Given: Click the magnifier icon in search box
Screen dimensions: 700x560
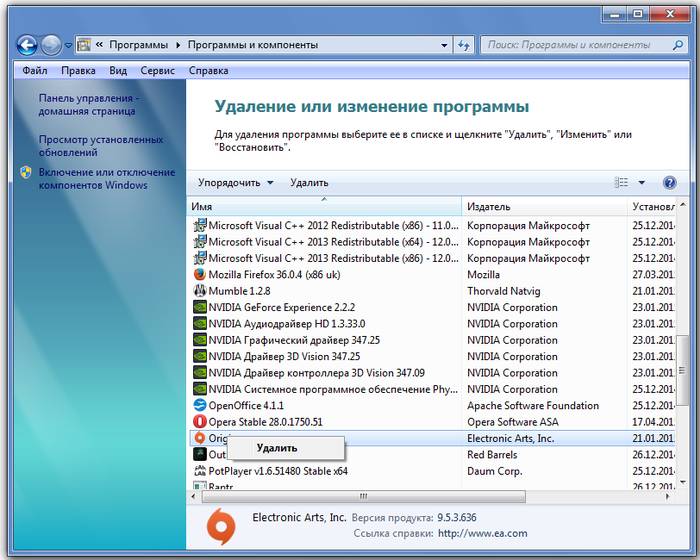Looking at the screenshot, I should (678, 45).
